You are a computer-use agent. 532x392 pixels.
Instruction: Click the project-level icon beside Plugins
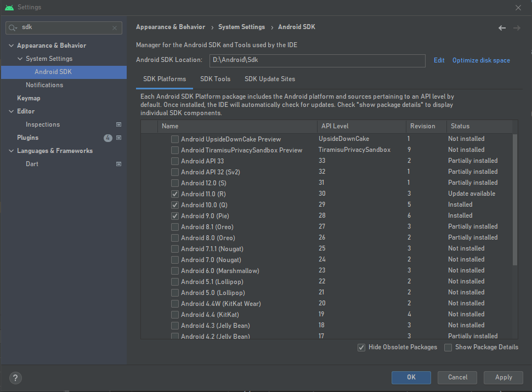click(119, 138)
